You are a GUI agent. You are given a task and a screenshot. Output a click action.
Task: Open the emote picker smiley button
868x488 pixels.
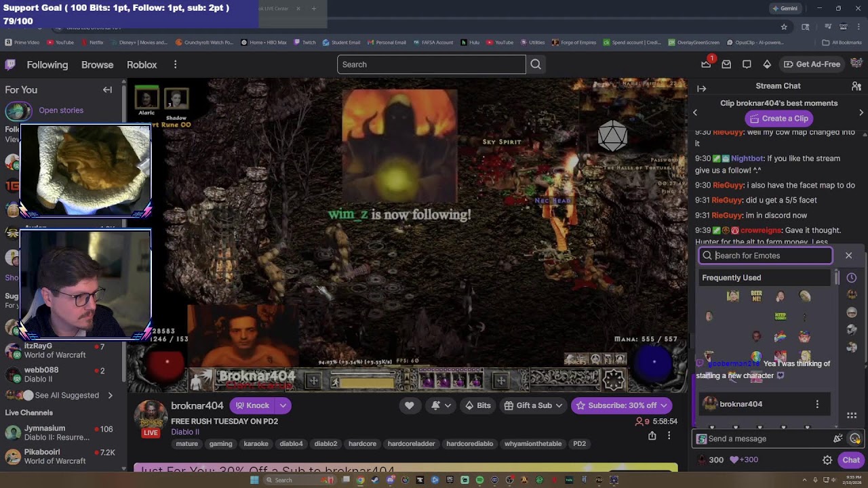click(855, 439)
